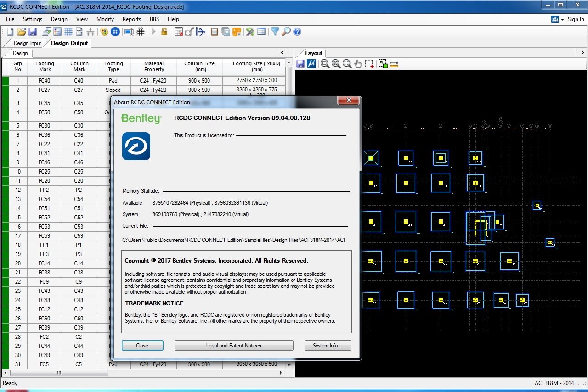Open a file with the folder icon
Image resolution: width=588 pixels, height=392 pixels.
pyautogui.click(x=21, y=32)
